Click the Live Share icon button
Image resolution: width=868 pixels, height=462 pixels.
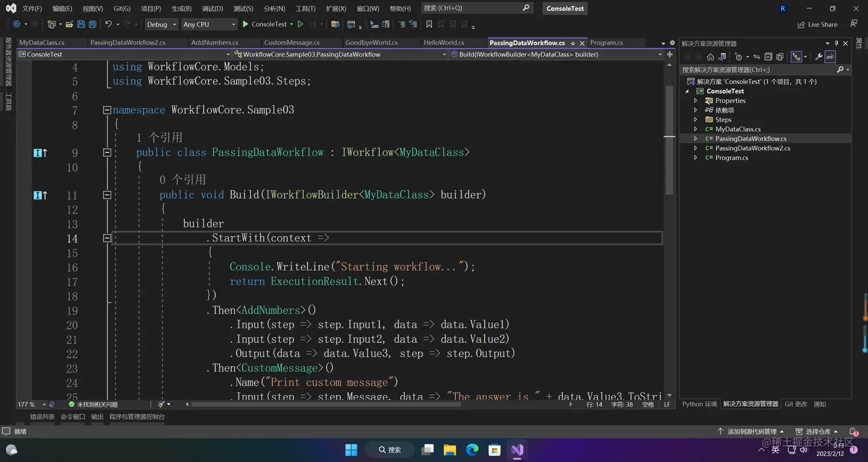pos(817,24)
